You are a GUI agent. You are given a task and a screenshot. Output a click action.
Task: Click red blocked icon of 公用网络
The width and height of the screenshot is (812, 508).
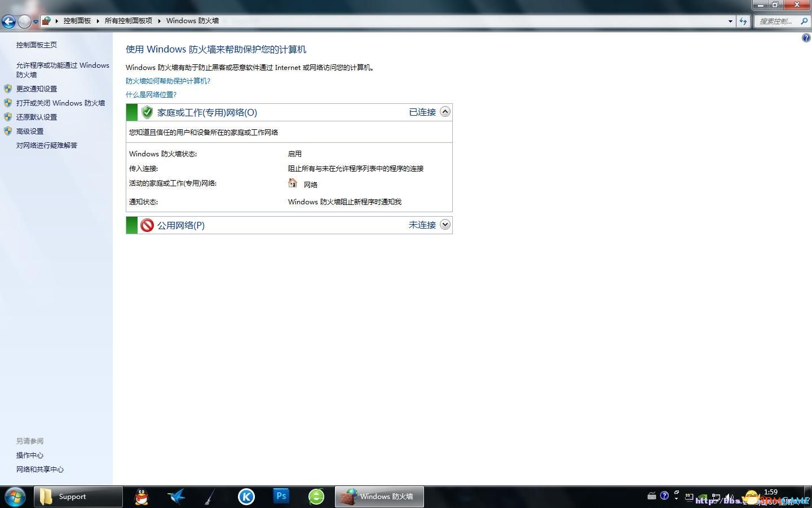(147, 225)
